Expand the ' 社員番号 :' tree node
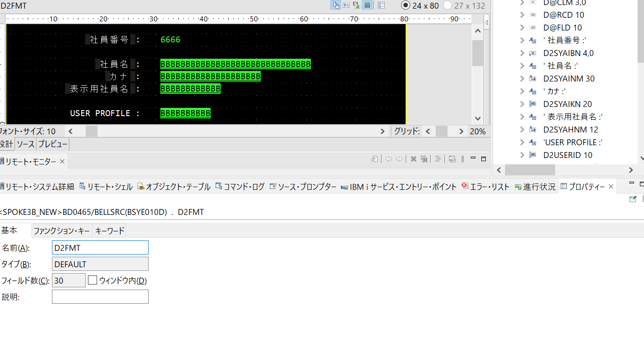This screenshot has height=341, width=644. (522, 41)
